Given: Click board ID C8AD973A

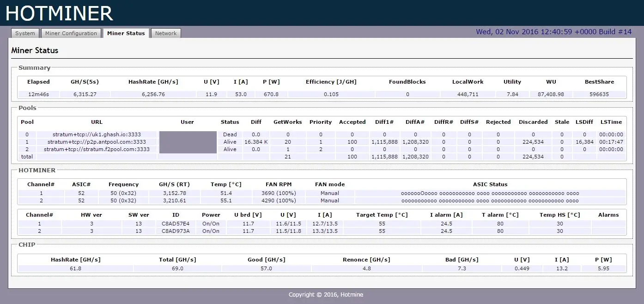Looking at the screenshot, I should tap(176, 231).
